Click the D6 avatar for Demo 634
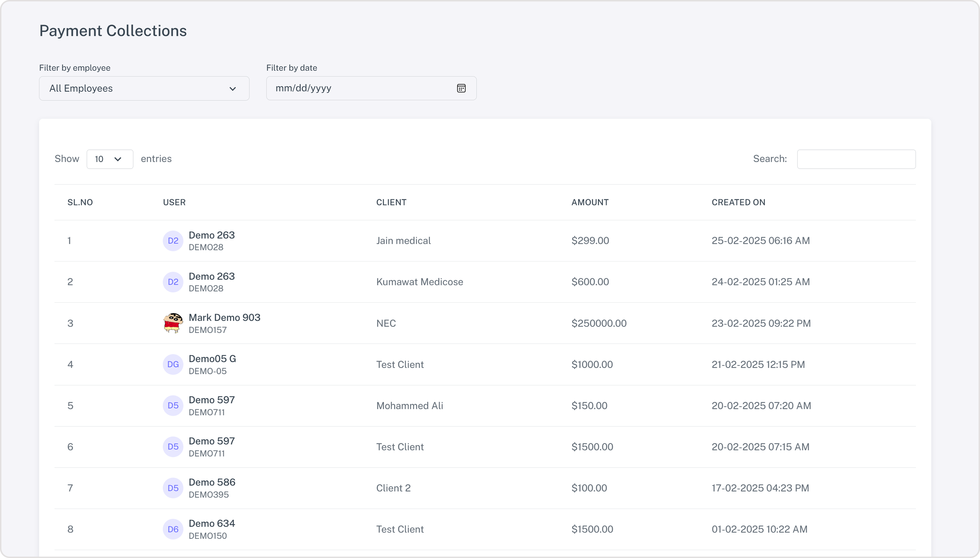The image size is (980, 558). [173, 529]
